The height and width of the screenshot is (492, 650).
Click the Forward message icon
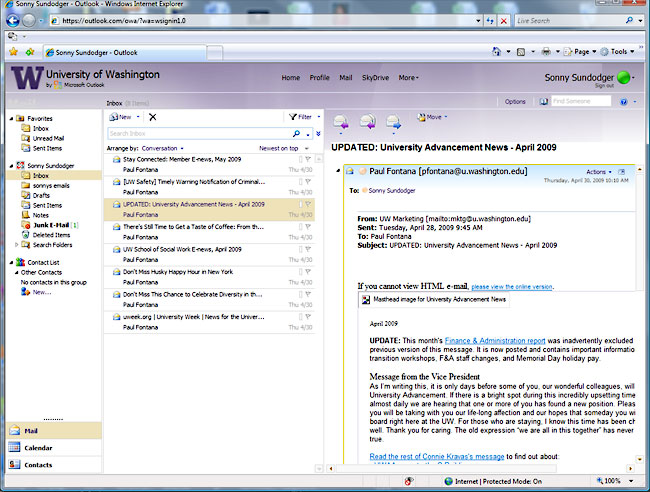click(x=393, y=122)
